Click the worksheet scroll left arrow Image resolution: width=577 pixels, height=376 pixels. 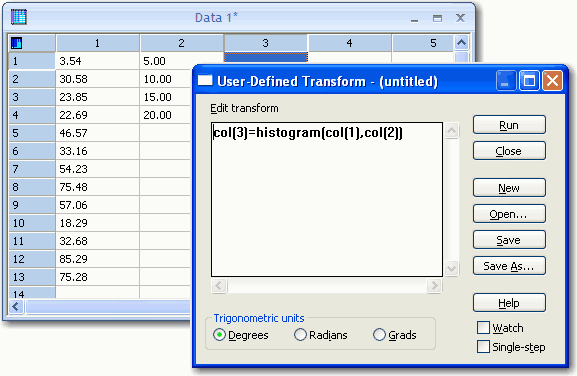15,306
